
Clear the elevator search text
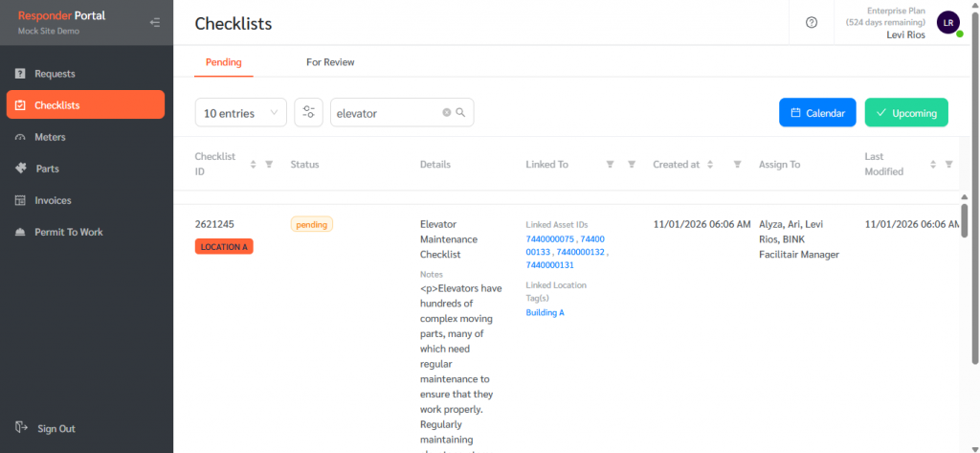click(446, 113)
